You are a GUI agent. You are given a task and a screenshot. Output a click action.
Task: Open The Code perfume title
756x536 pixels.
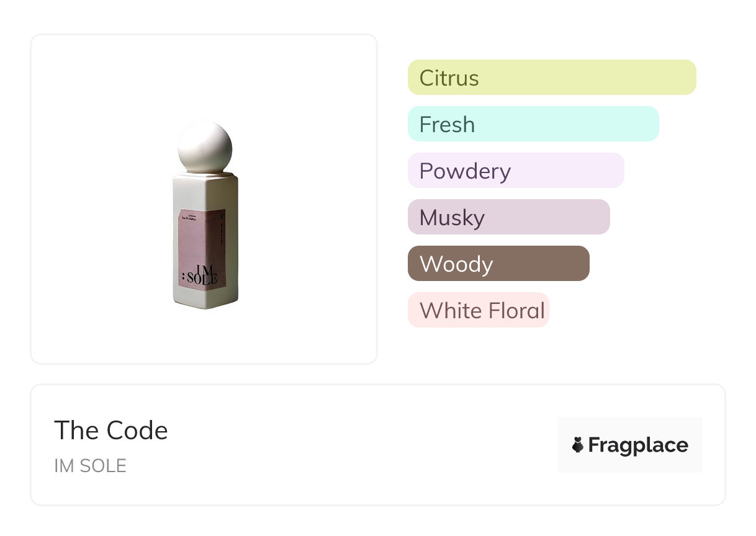111,431
